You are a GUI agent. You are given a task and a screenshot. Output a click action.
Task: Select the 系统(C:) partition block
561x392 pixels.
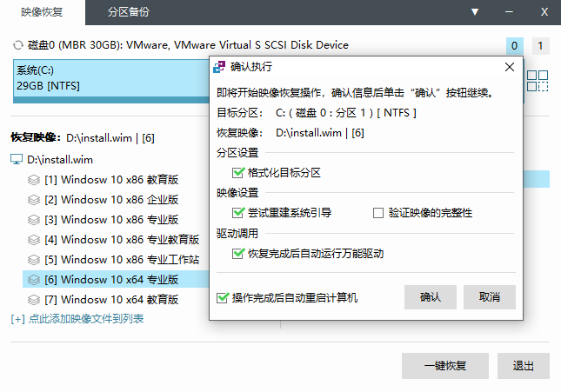111,81
